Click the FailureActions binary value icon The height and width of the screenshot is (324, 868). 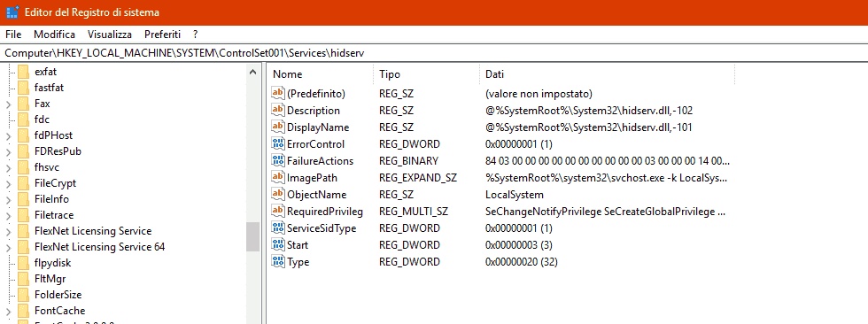coord(278,160)
